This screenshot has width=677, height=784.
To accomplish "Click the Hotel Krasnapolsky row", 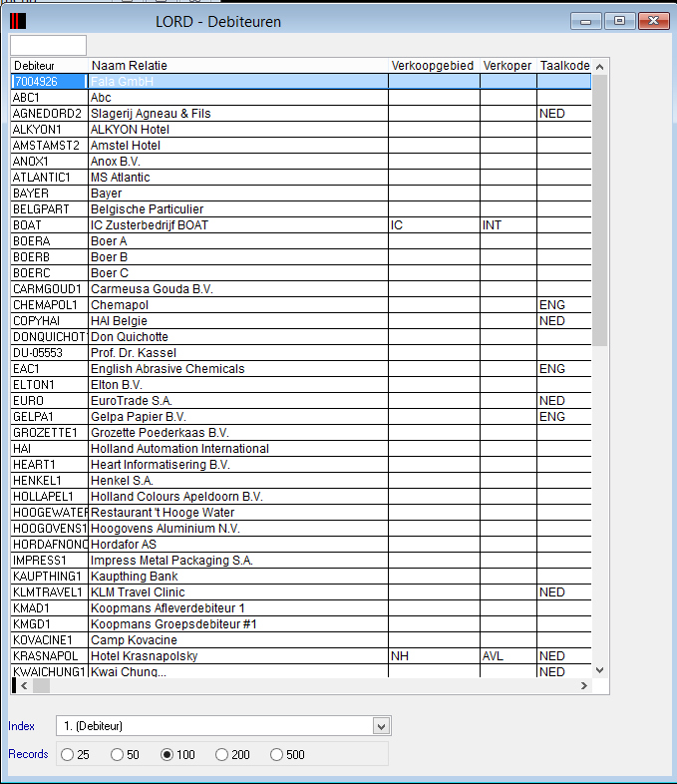I will pos(301,656).
